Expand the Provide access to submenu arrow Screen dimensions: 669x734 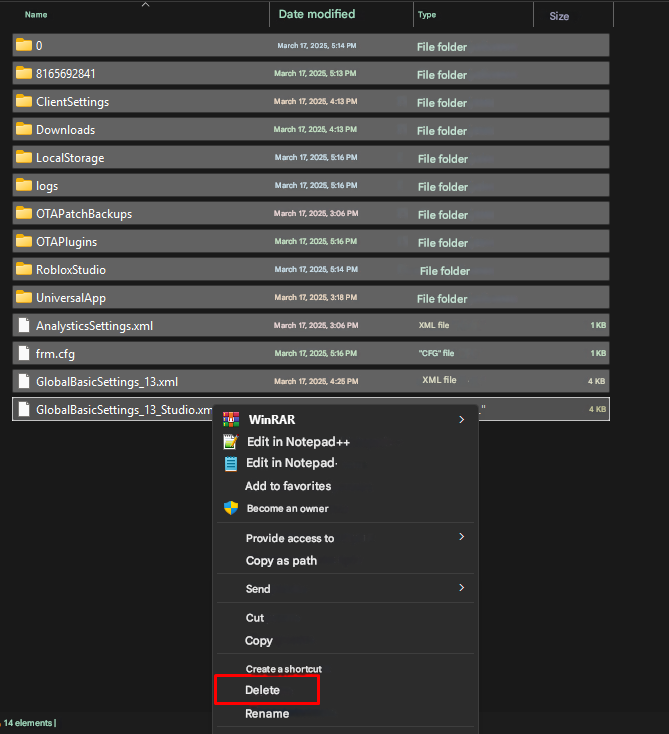coord(461,537)
